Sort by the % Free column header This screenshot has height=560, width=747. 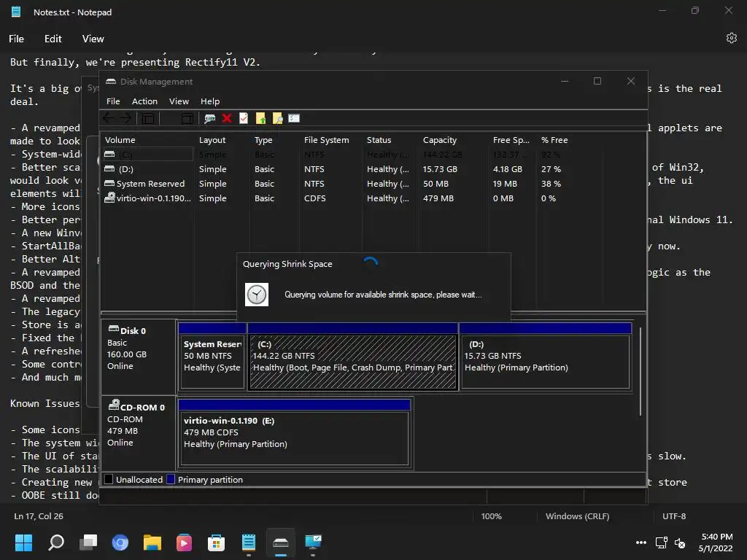[569, 140]
